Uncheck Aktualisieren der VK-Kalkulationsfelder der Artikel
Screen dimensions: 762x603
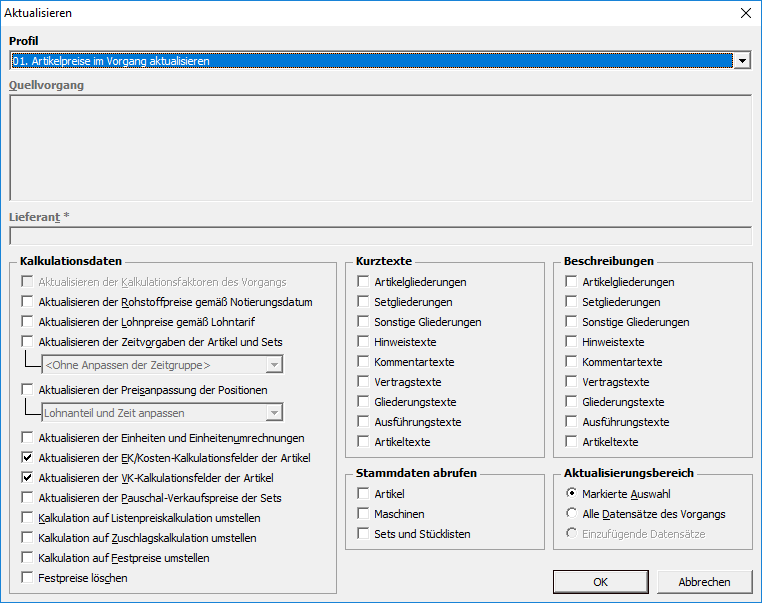pyautogui.click(x=28, y=478)
